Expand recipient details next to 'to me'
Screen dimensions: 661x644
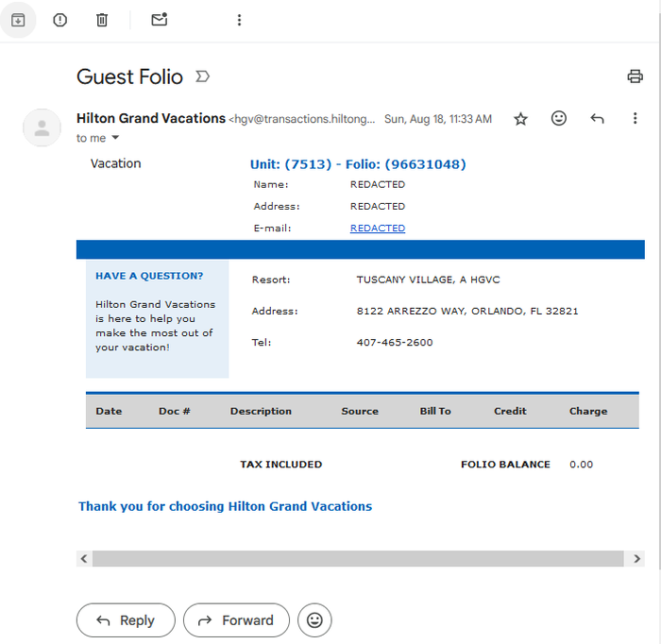coord(115,138)
